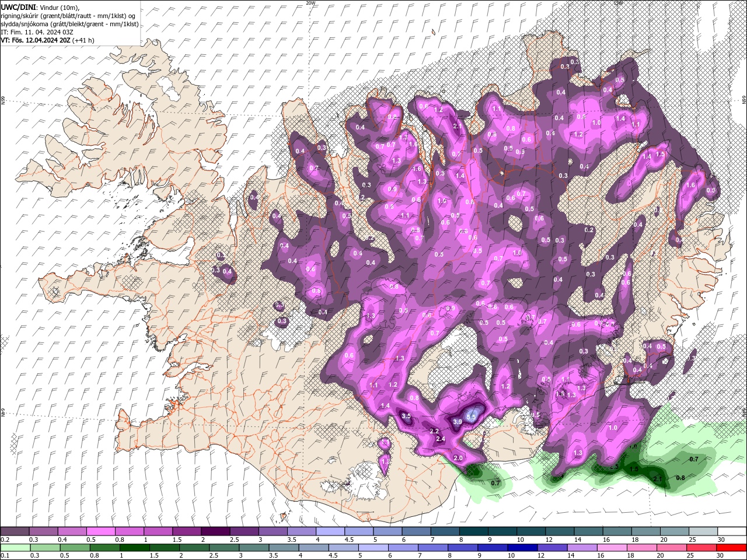Click the snow legend swatch between 12 and 14

[x=559, y=531]
